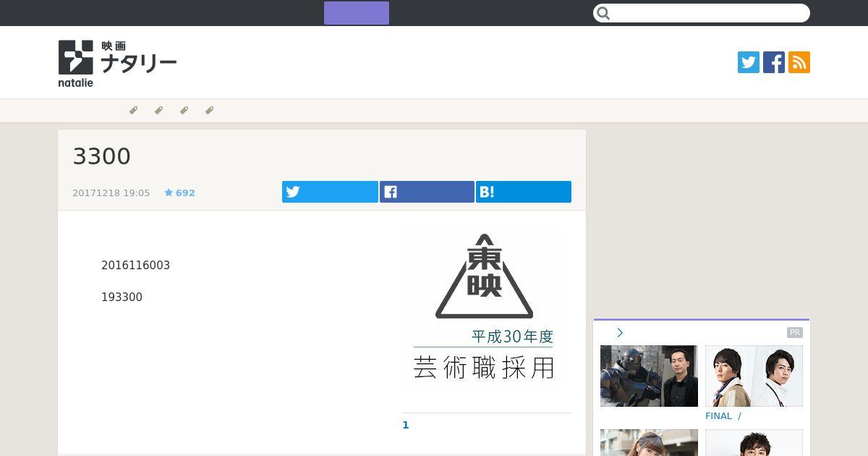This screenshot has width=868, height=456.
Task: Open the two young men thumbnail
Action: coord(754,376)
